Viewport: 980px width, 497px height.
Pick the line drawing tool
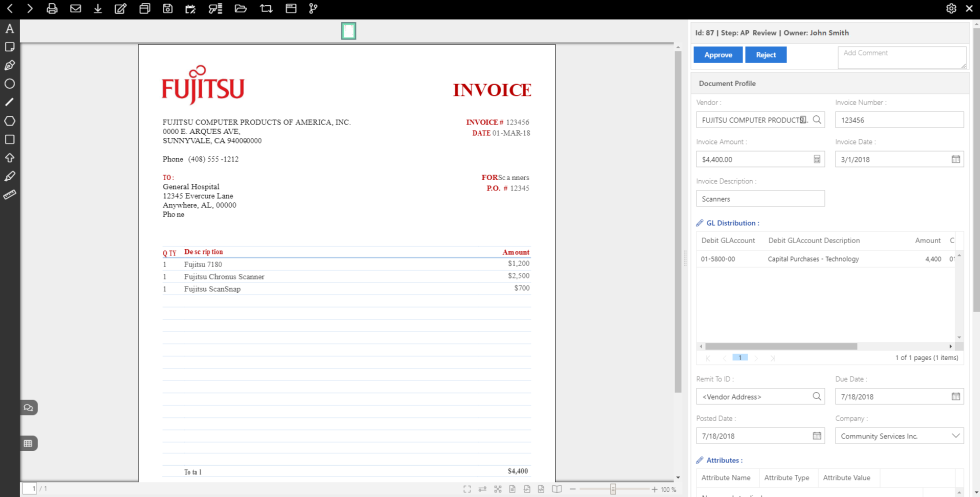[x=10, y=102]
